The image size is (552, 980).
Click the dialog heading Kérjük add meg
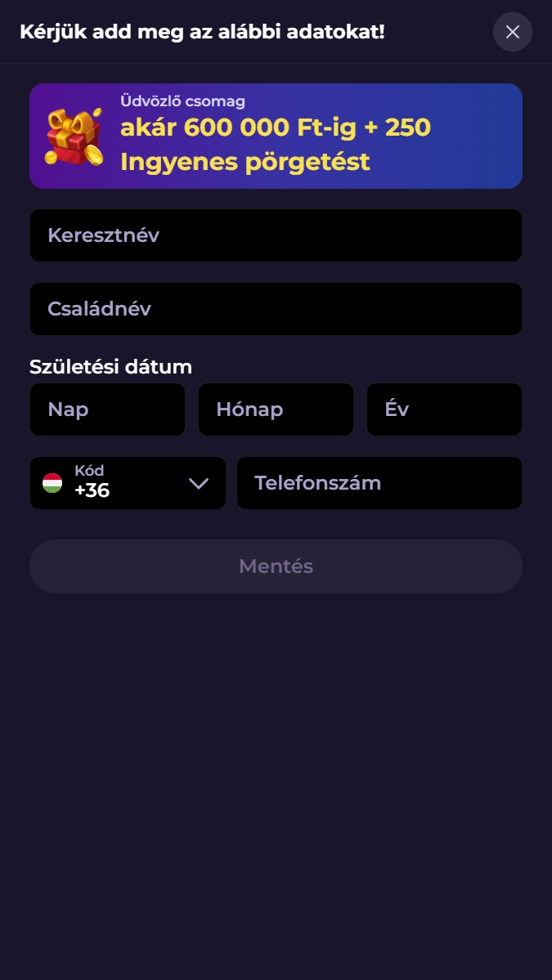click(202, 32)
